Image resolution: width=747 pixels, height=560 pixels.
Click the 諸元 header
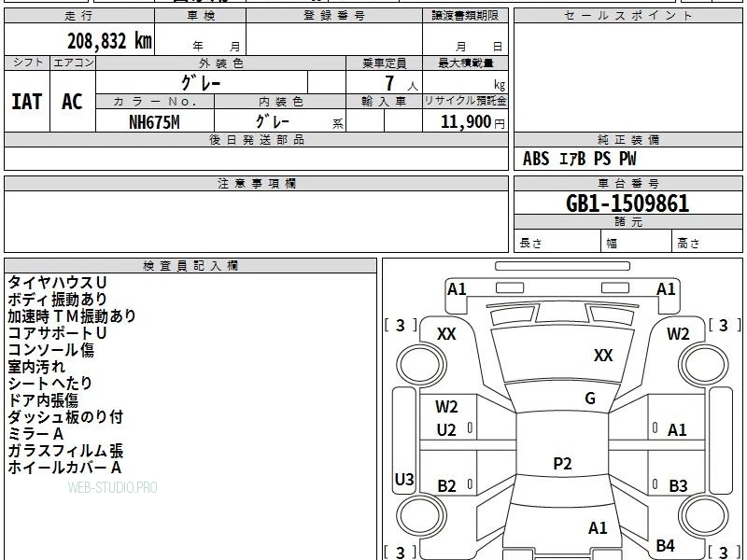[627, 222]
